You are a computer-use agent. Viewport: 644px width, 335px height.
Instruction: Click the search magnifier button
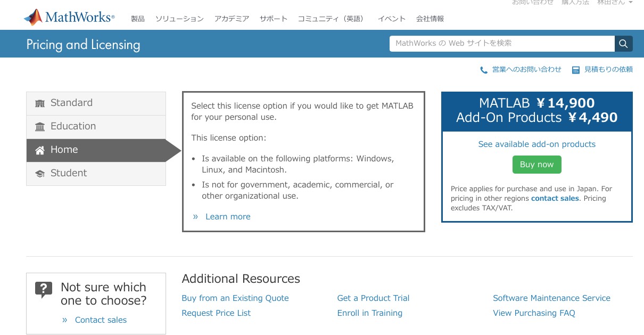tap(624, 44)
